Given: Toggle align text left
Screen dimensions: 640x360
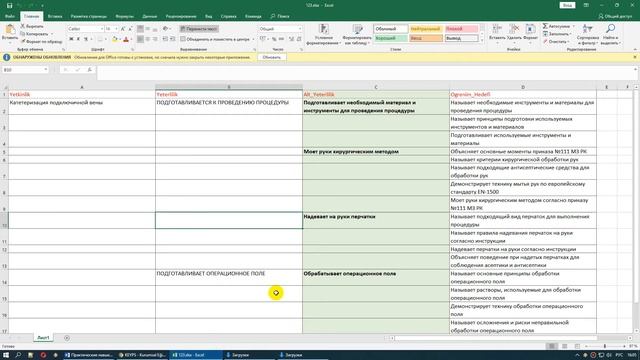Looking at the screenshot, I should click(x=140, y=39).
